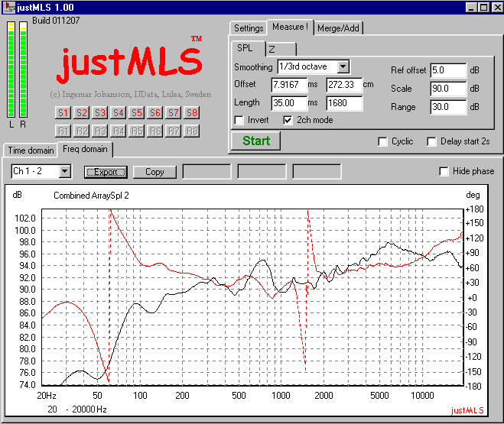Click the S4 store slot button

tap(118, 112)
